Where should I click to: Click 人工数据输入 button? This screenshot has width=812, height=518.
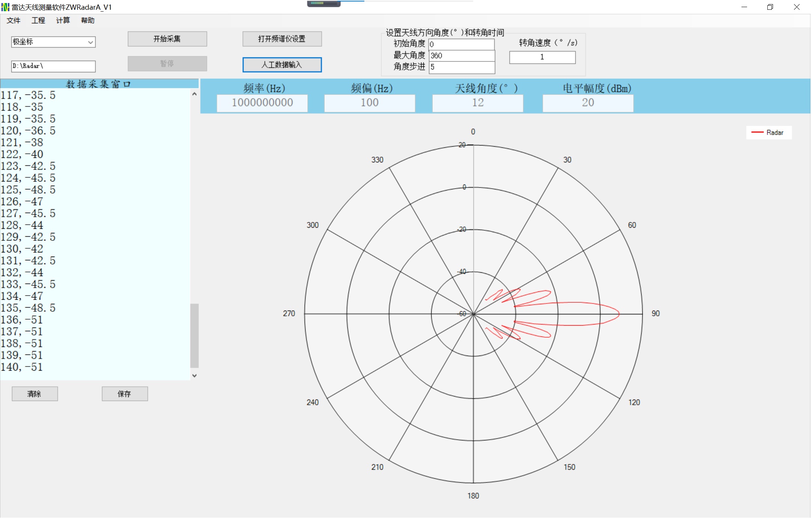282,65
